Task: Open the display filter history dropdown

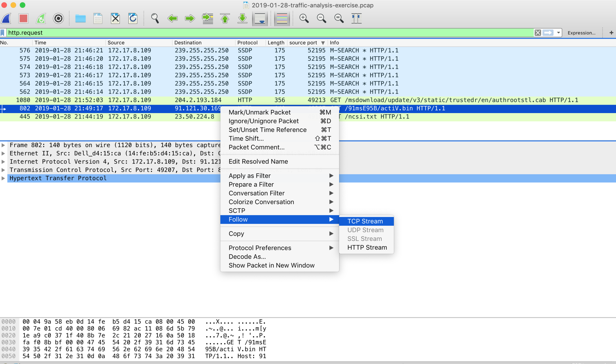Action: [558, 33]
